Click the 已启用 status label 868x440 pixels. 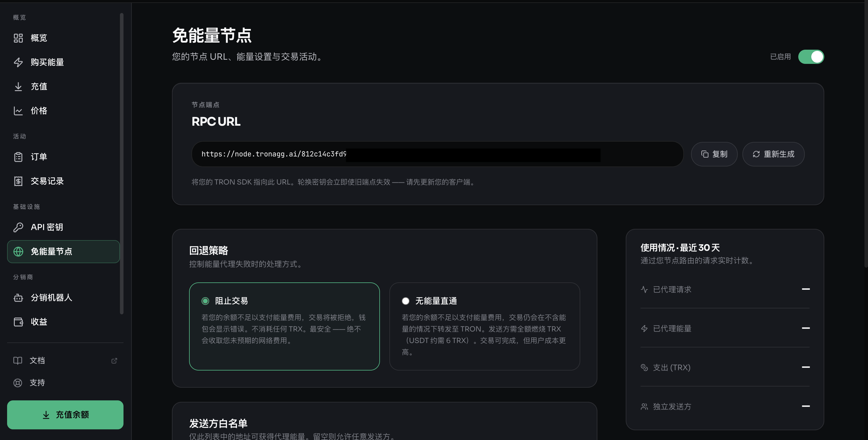(780, 57)
